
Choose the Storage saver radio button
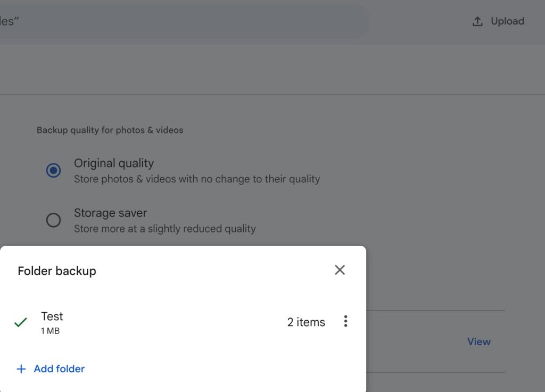click(53, 220)
